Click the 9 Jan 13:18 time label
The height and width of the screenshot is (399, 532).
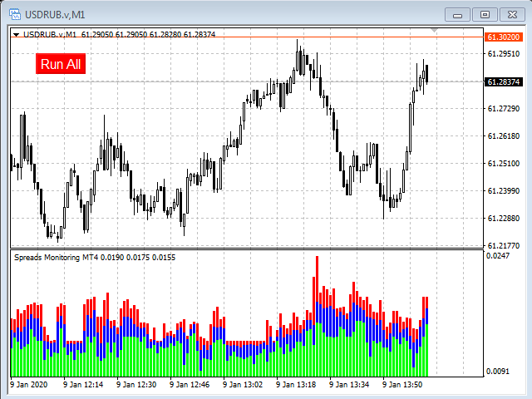click(296, 385)
